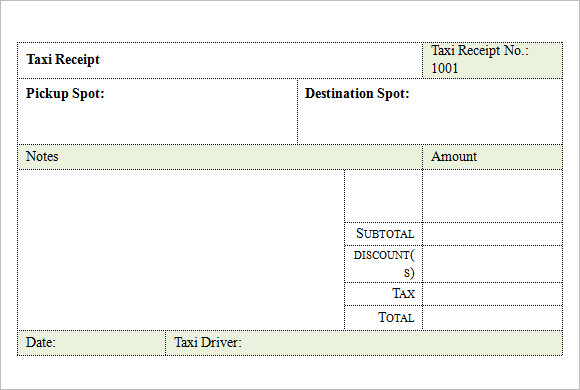Click the Pickup Spot field
The height and width of the screenshot is (390, 580).
point(158,111)
